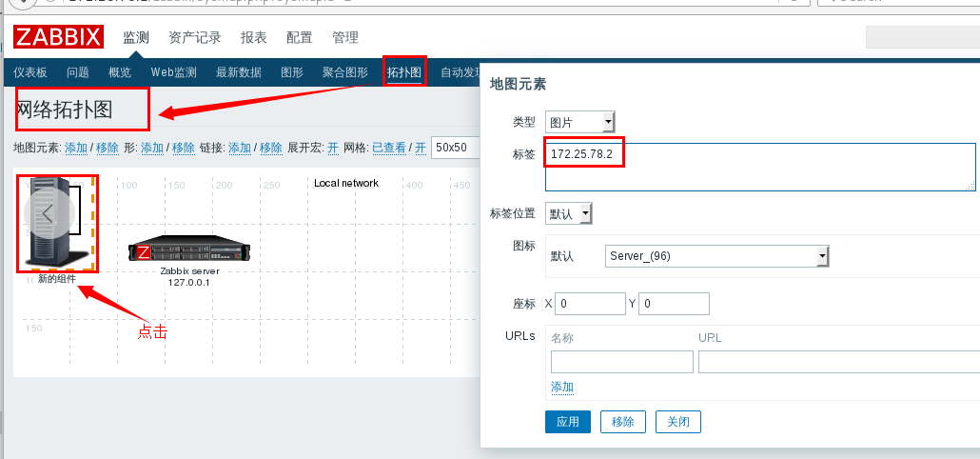Click 移除 link for 形
The width and height of the screenshot is (980, 459).
pos(183,149)
